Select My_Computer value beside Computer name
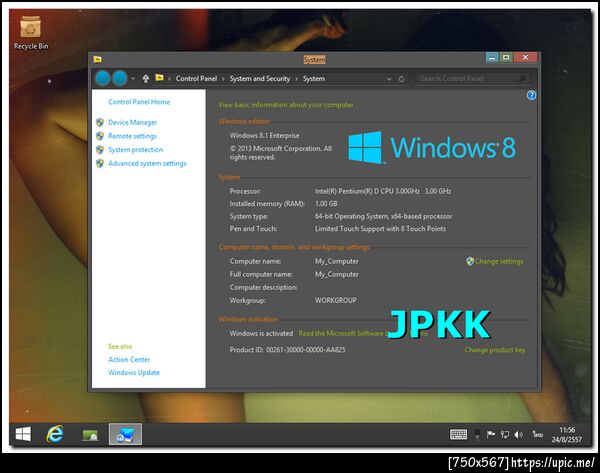600x473 pixels. coord(337,261)
